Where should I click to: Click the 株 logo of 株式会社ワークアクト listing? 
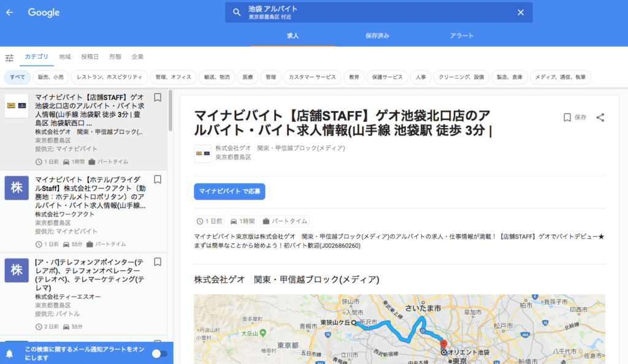pos(17,188)
